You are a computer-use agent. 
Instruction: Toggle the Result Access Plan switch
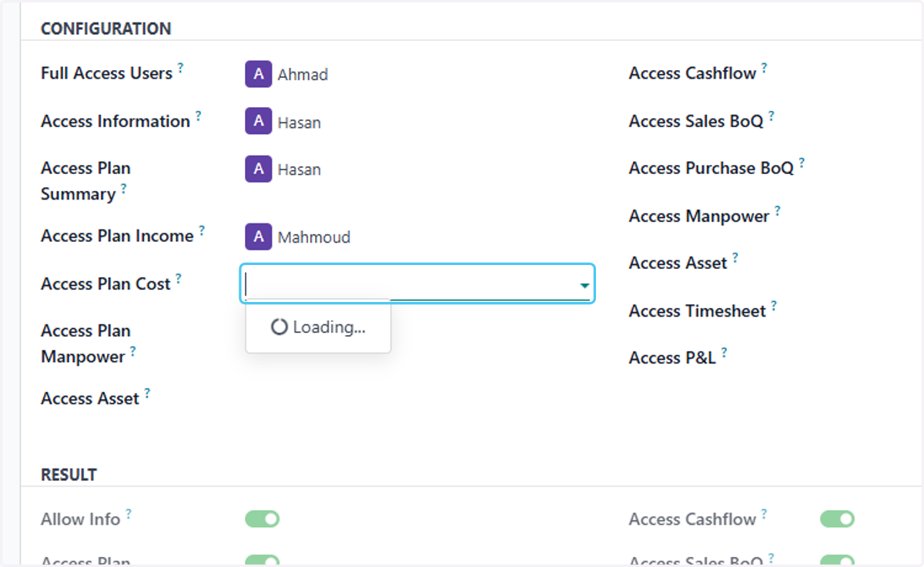click(263, 560)
